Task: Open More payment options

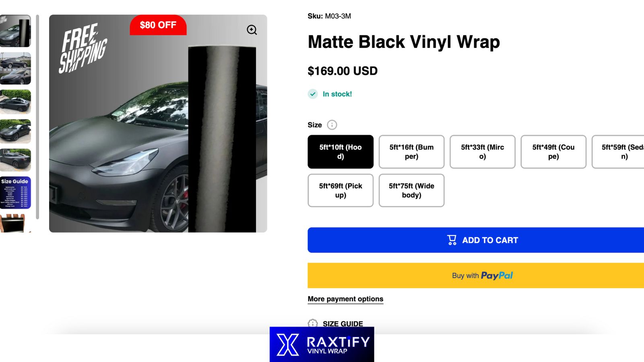Action: coord(345,299)
